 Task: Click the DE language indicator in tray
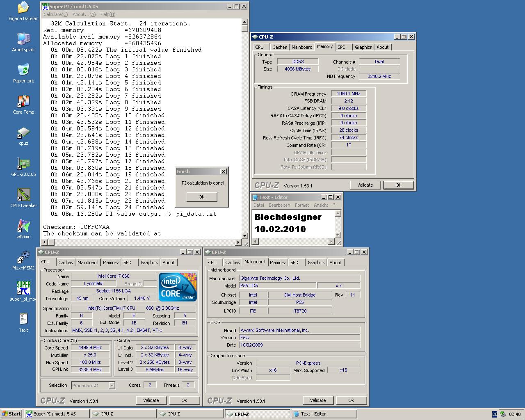(x=494, y=414)
